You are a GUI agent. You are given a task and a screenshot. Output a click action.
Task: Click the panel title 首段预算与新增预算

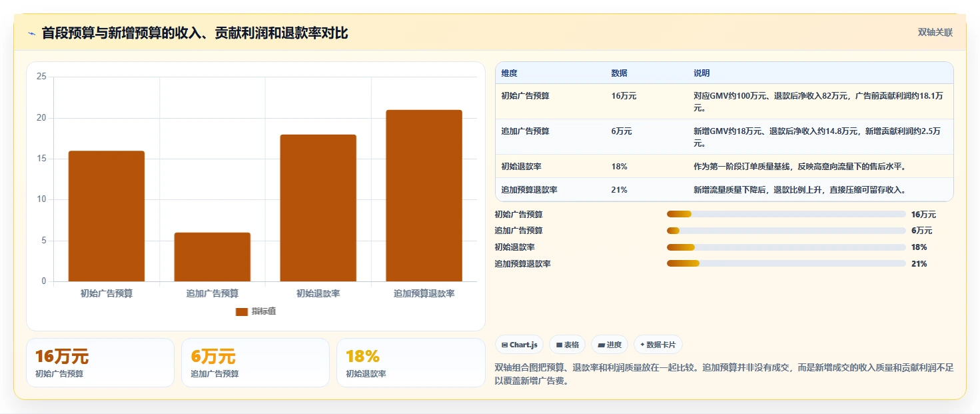195,33
